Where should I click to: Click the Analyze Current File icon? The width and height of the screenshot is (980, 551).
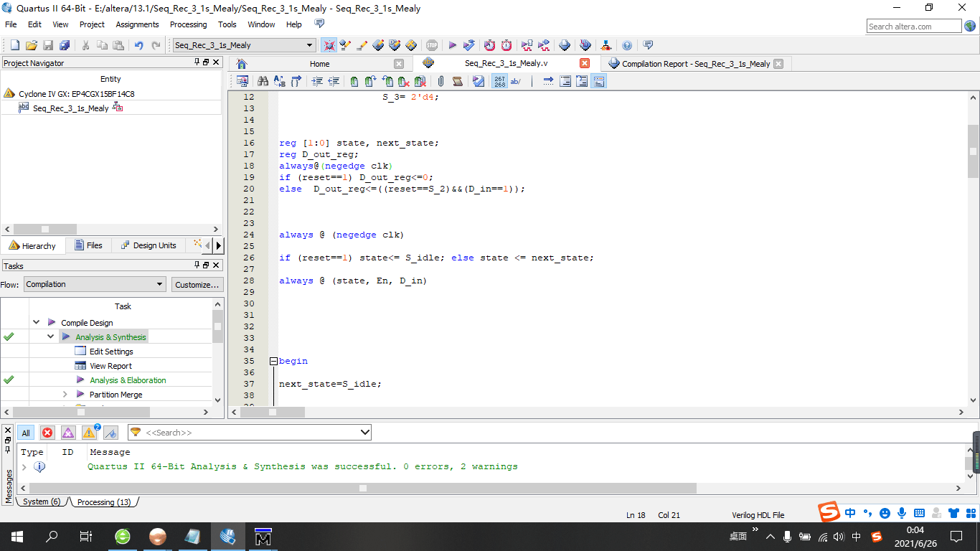pos(479,81)
